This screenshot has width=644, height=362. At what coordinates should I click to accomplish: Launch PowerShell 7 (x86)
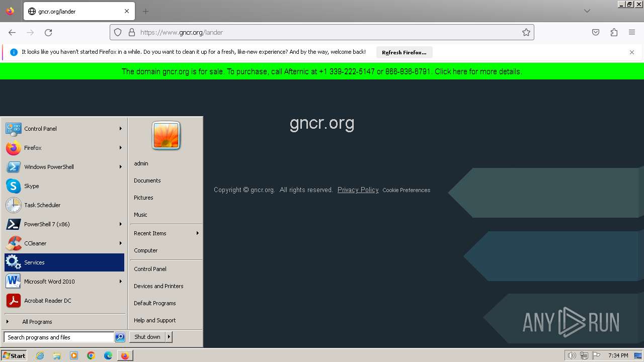coord(64,224)
